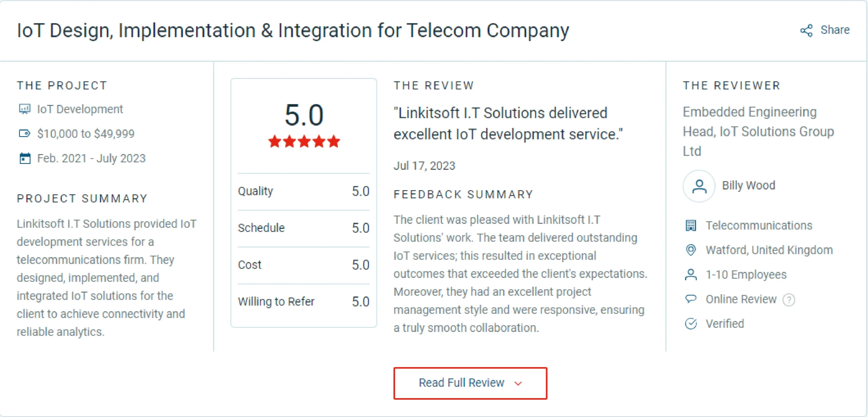
Task: Click the employees icon next to 1-10 Employees
Action: pyautogui.click(x=691, y=275)
